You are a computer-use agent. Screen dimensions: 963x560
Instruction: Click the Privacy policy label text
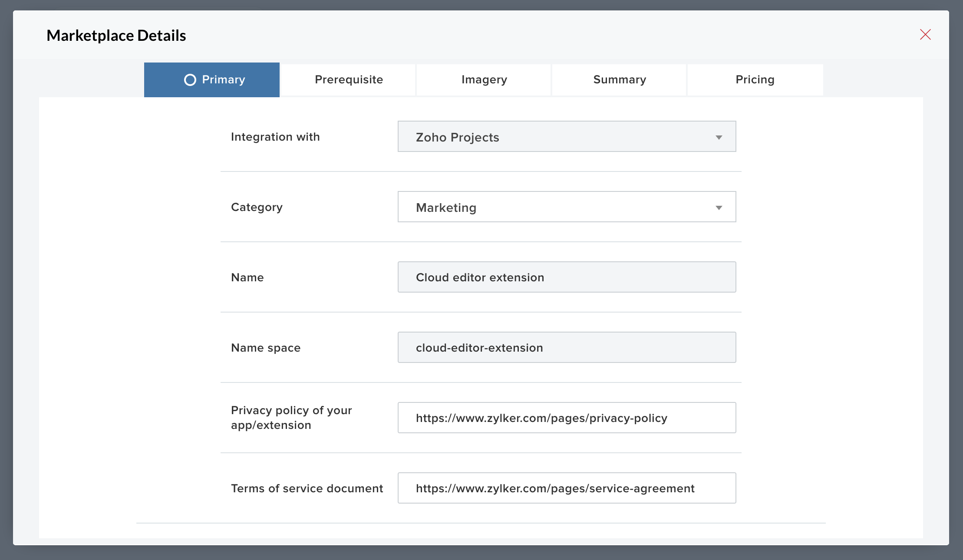291,417
